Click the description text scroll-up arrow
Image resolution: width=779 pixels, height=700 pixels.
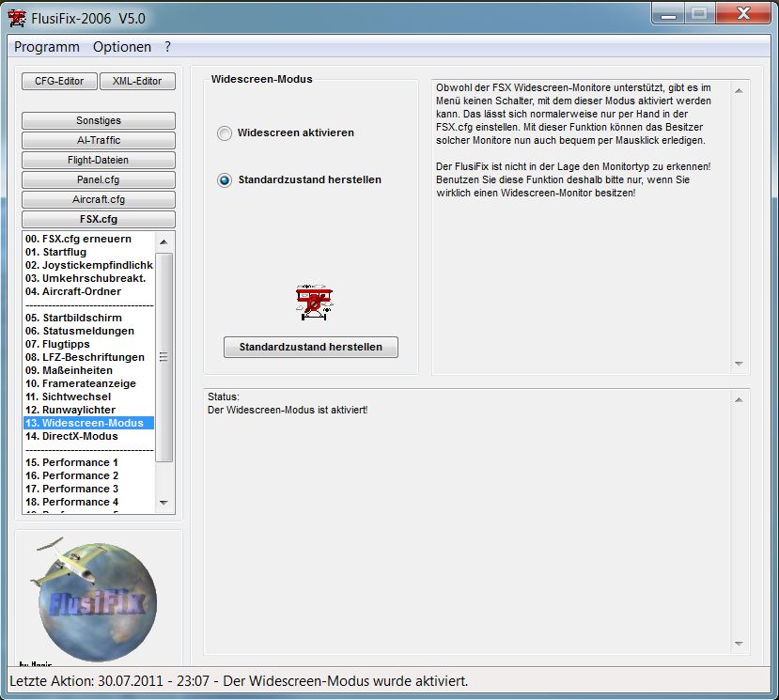[739, 91]
